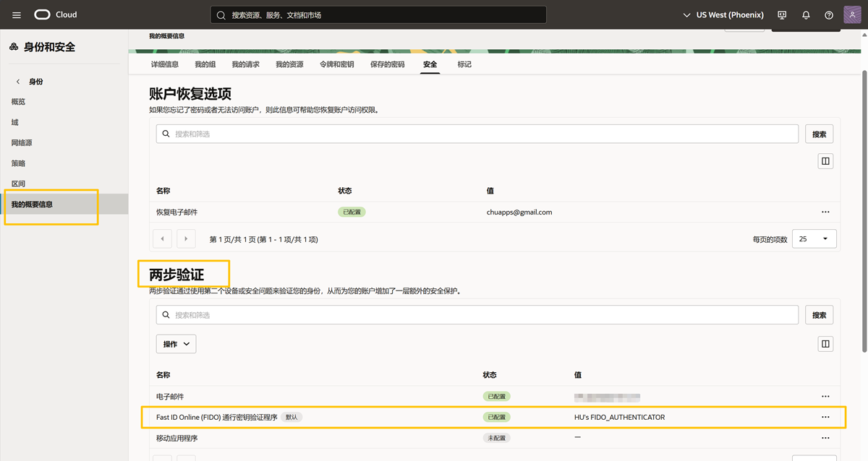Click the top global search bar
The image size is (868, 461).
pyautogui.click(x=378, y=15)
